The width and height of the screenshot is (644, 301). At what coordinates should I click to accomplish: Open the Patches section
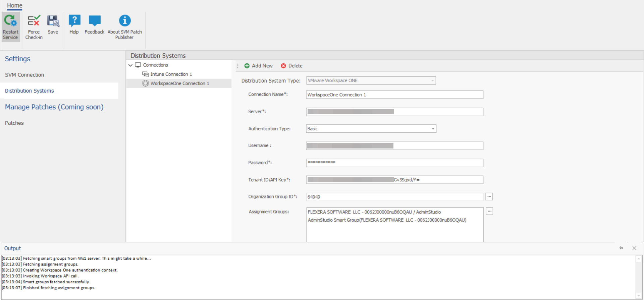14,123
